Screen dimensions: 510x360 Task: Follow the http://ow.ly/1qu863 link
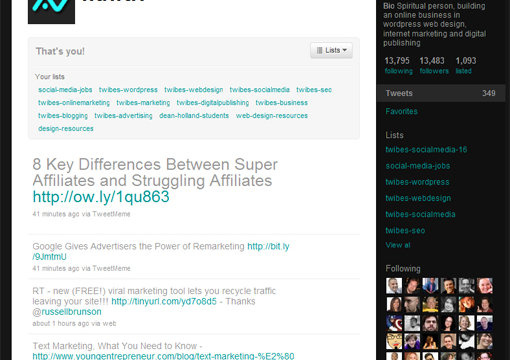coord(101,197)
